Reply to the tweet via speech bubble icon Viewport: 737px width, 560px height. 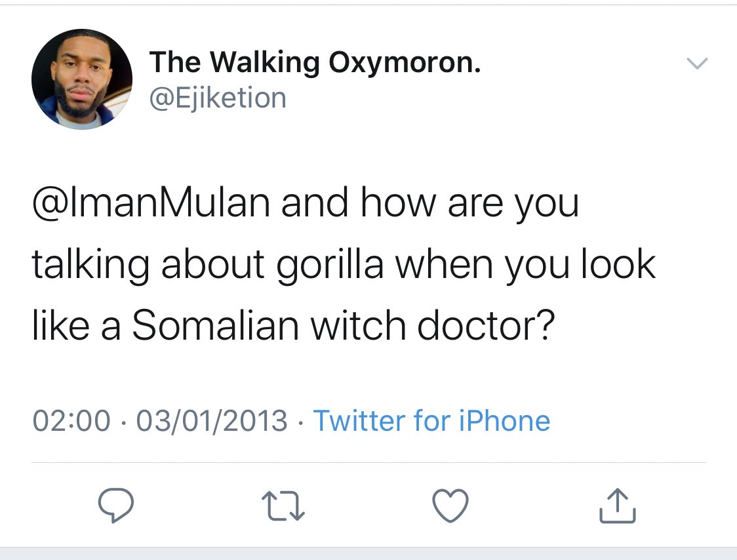[x=115, y=506]
